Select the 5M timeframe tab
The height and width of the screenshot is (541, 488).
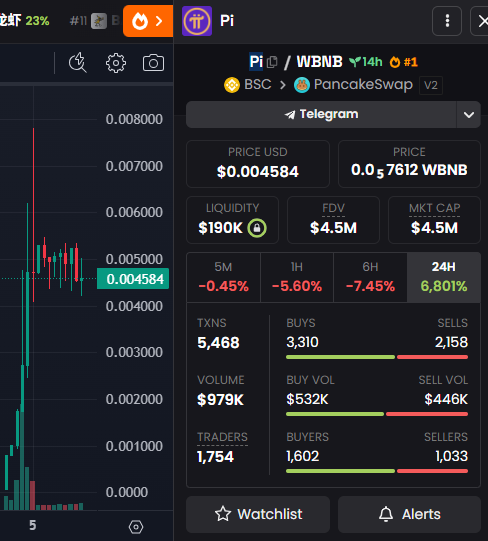tap(224, 277)
